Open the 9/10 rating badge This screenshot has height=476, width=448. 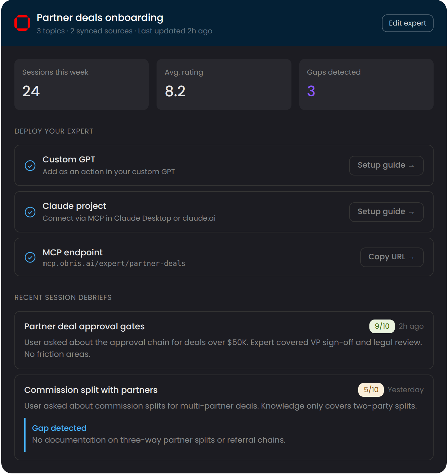point(382,326)
